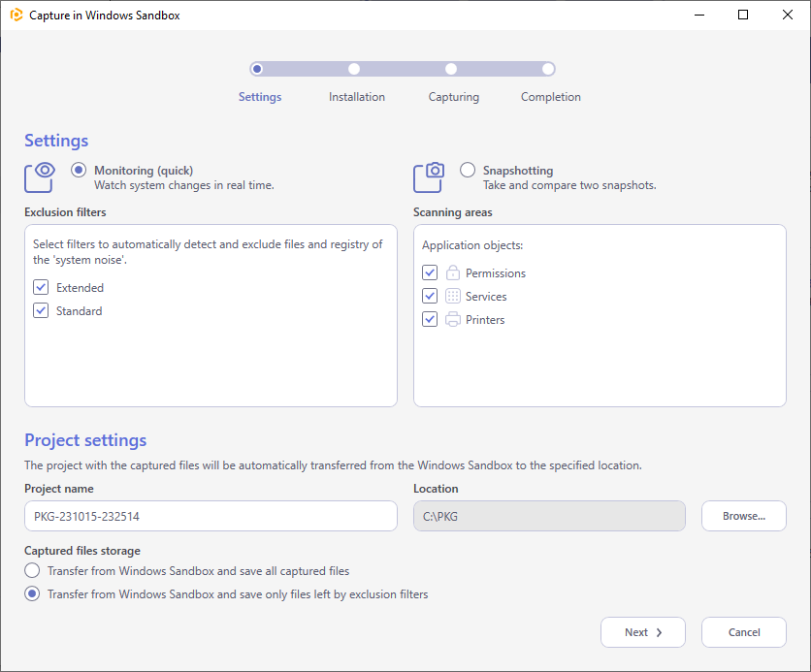Screen dimensions: 811x672
Task: Select the Monitoring (quick) radio button
Action: (x=79, y=170)
